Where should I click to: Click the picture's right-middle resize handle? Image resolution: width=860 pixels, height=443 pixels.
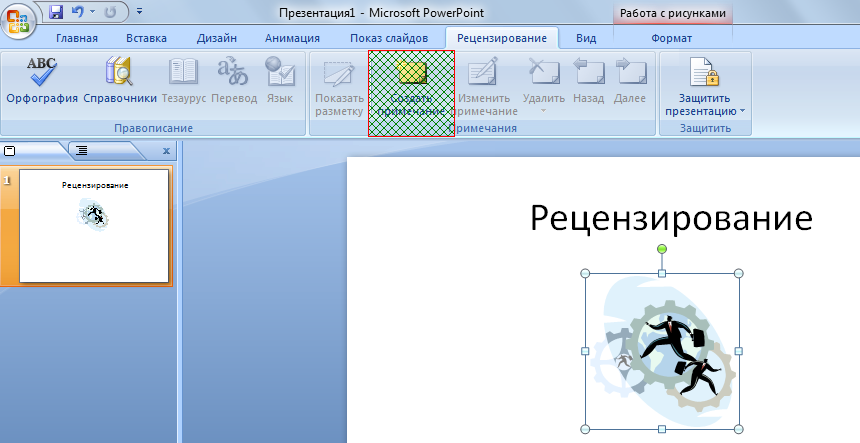tap(738, 351)
